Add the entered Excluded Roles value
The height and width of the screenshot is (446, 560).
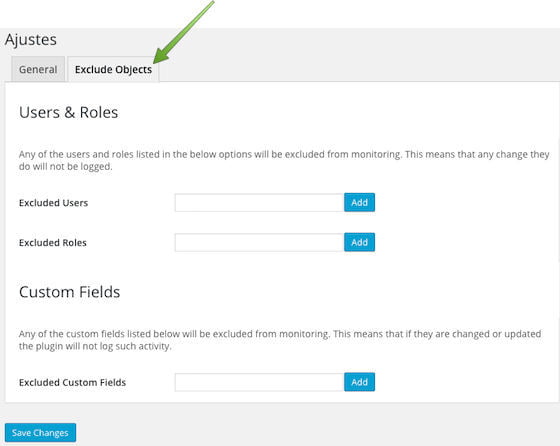point(359,242)
